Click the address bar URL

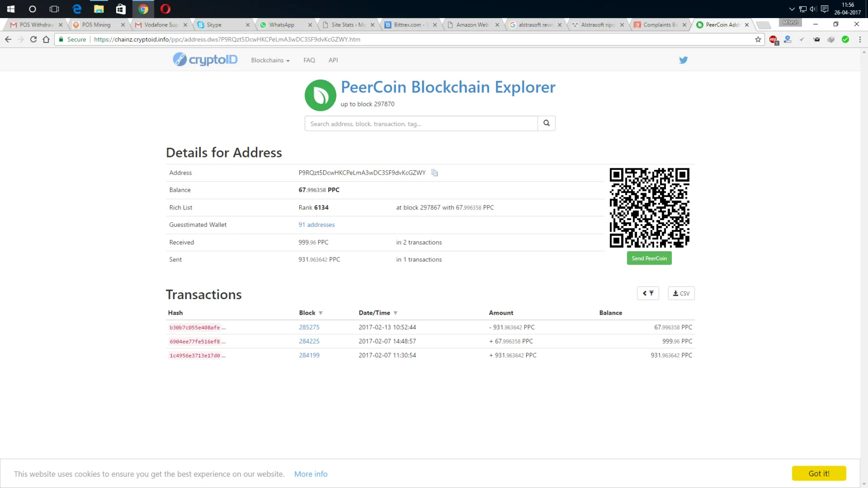pyautogui.click(x=227, y=40)
